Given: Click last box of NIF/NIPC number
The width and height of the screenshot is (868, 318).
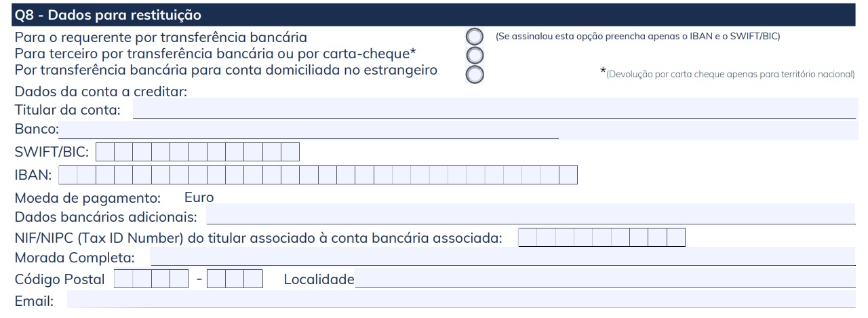Looking at the screenshot, I should click(676, 237).
